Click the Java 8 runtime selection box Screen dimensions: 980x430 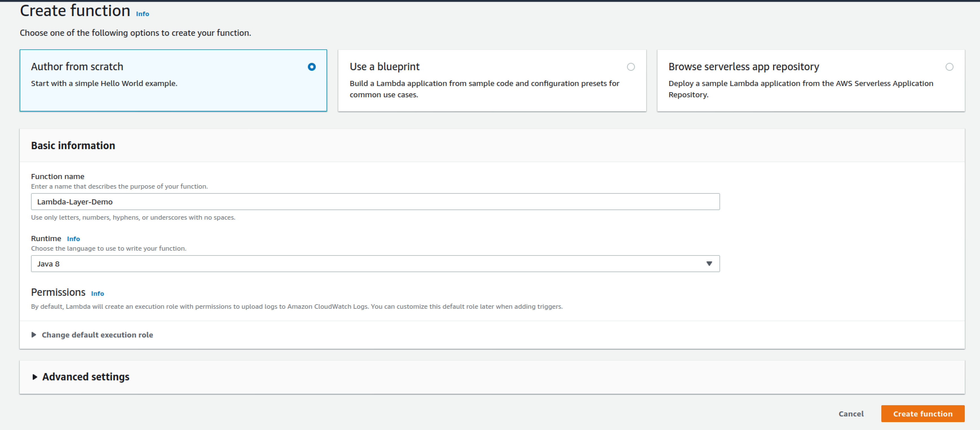365,264
